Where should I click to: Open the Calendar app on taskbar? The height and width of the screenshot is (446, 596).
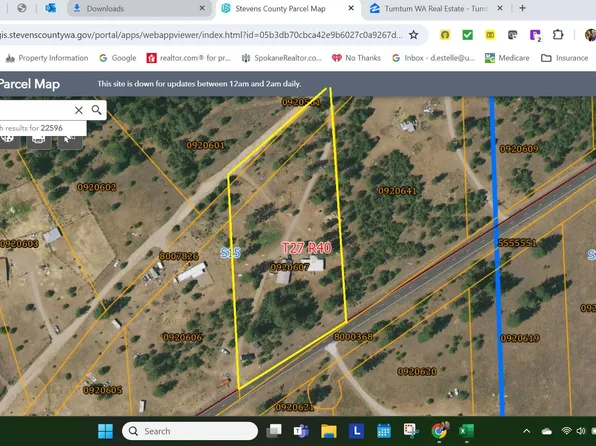pos(384,431)
